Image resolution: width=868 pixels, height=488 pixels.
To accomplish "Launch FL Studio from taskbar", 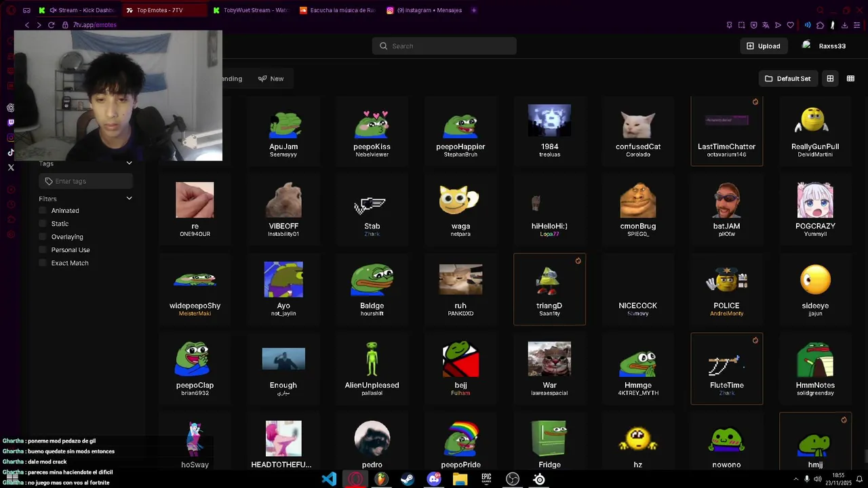I will pos(381,479).
